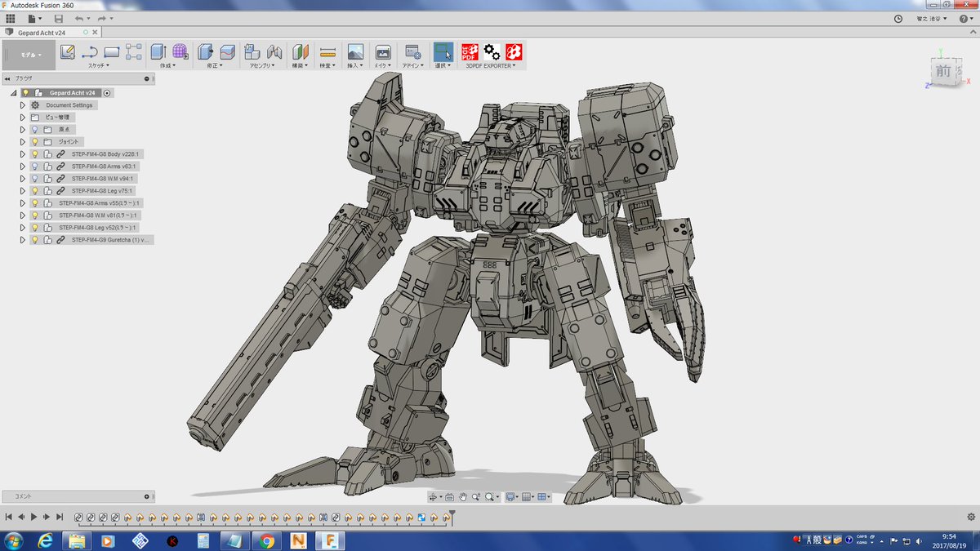Expand ビュー管理 node

point(23,118)
